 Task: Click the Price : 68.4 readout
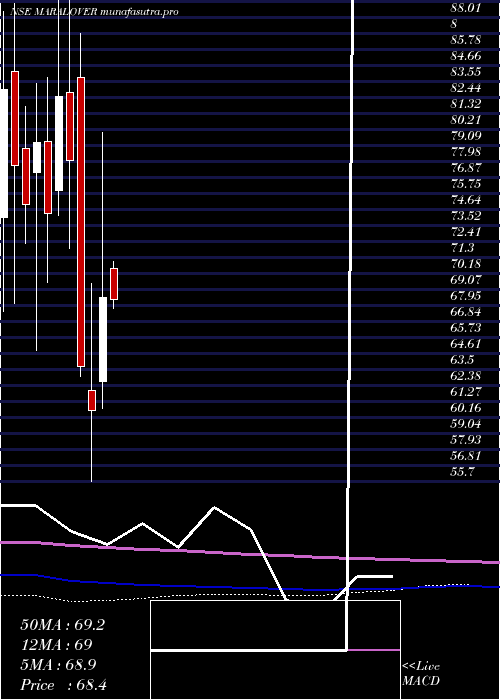[x=63, y=685]
